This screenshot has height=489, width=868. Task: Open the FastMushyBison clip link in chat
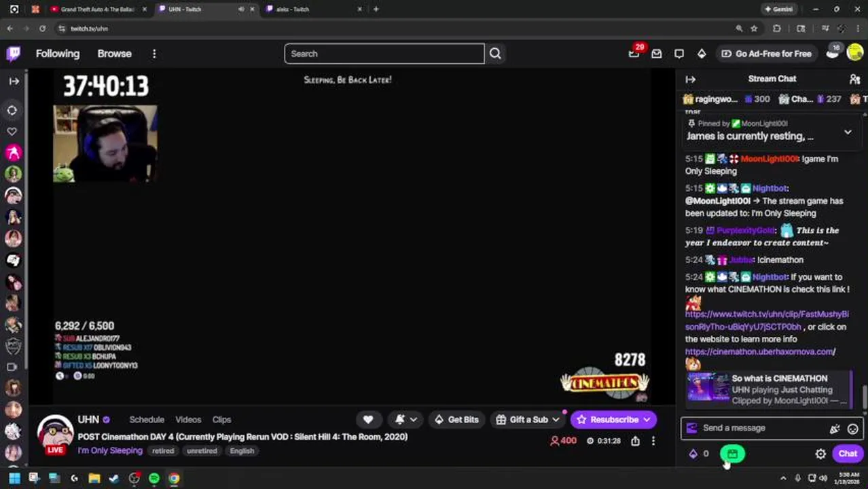767,321
